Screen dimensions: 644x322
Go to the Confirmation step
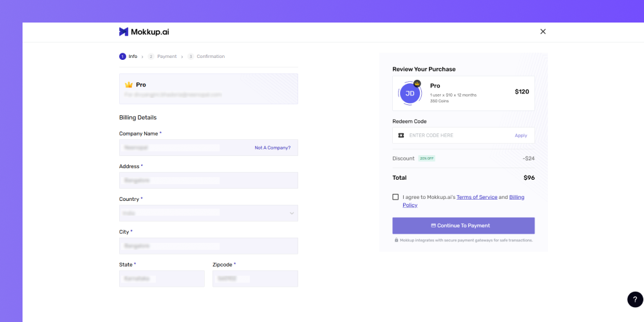coord(206,56)
